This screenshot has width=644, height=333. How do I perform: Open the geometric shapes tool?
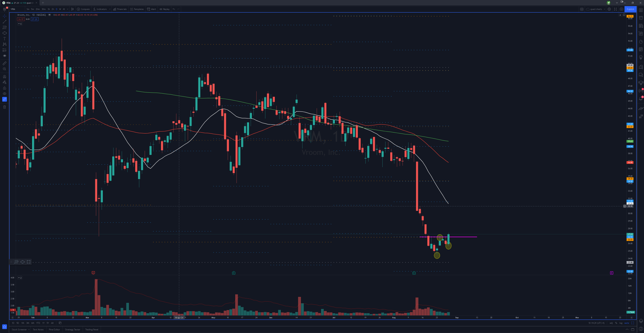[x=4, y=33]
